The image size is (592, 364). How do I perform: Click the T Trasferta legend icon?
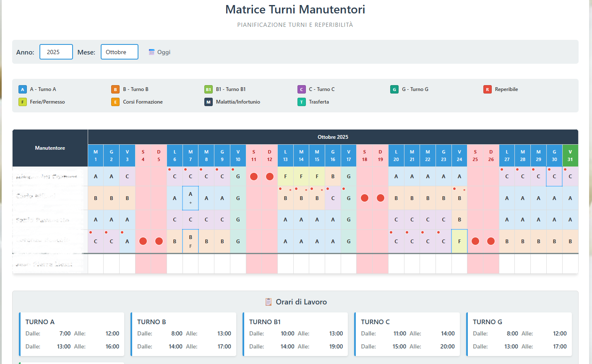click(301, 101)
